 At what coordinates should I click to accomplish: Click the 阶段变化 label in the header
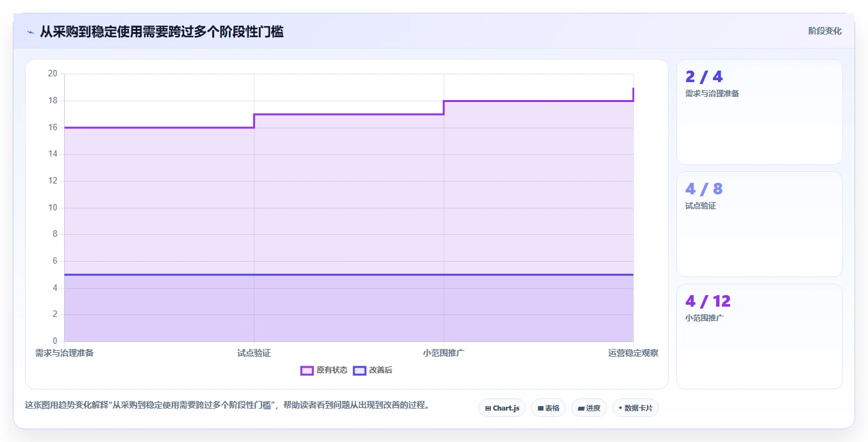pyautogui.click(x=824, y=31)
